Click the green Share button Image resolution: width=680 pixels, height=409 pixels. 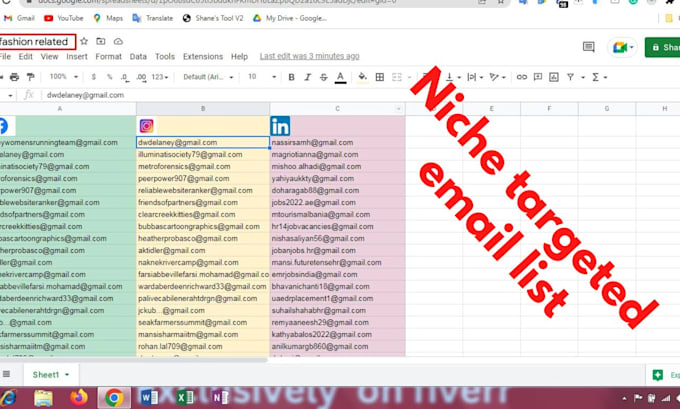(663, 47)
